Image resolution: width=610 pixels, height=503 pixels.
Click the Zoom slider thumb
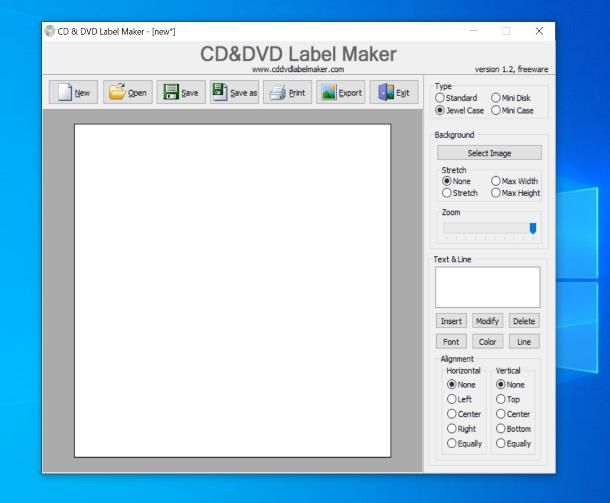[533, 228]
